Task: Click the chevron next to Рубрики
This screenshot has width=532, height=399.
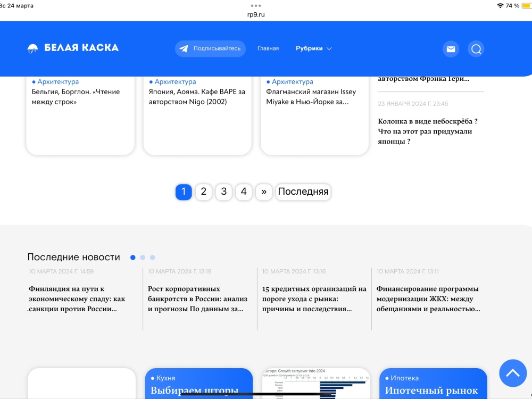Action: 329,49
